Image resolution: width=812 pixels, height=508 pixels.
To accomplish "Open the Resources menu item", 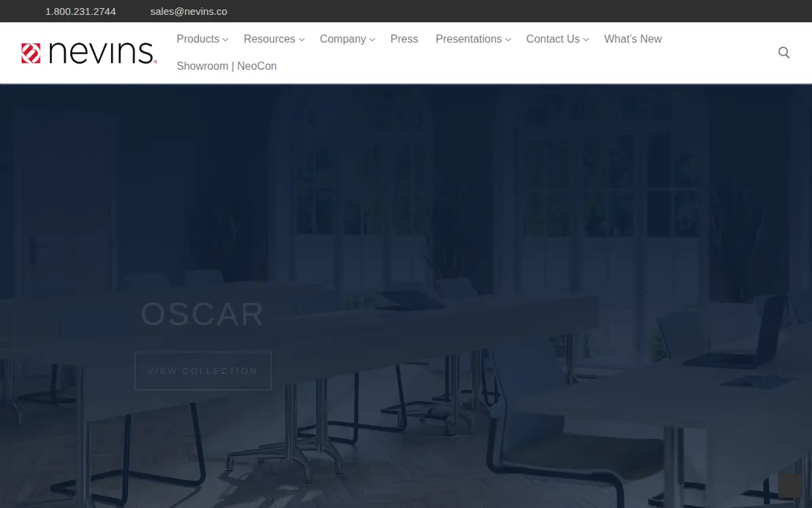I will [269, 39].
